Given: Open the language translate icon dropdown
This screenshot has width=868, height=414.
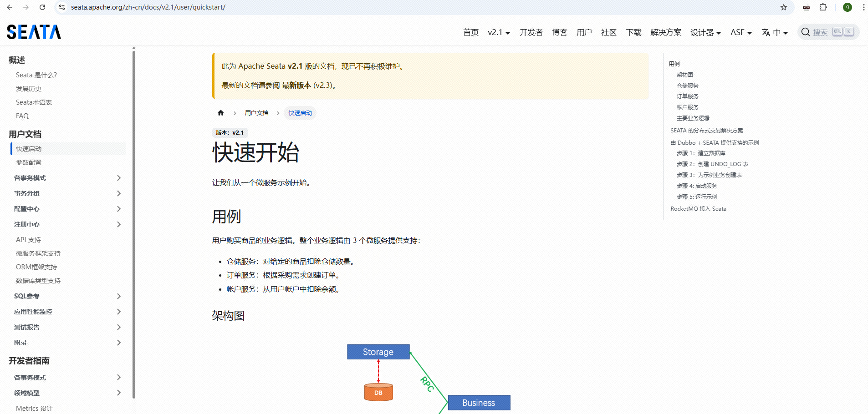Looking at the screenshot, I should click(775, 32).
